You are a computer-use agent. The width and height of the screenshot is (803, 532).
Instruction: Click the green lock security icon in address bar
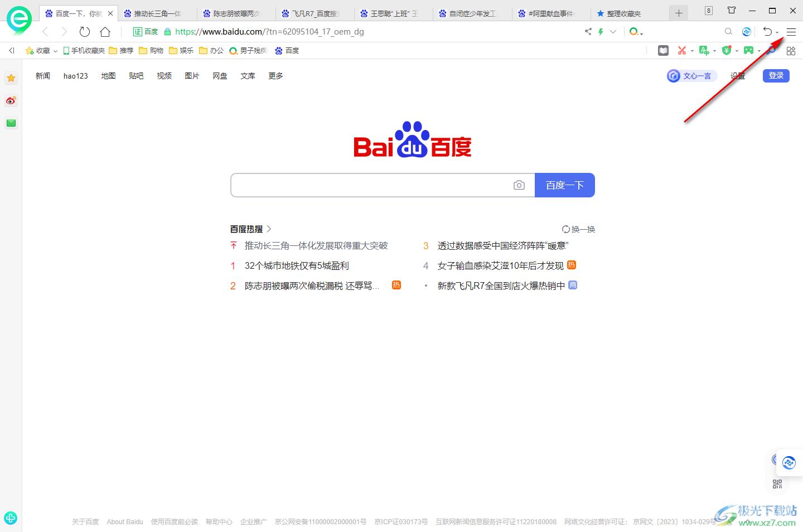click(167, 32)
